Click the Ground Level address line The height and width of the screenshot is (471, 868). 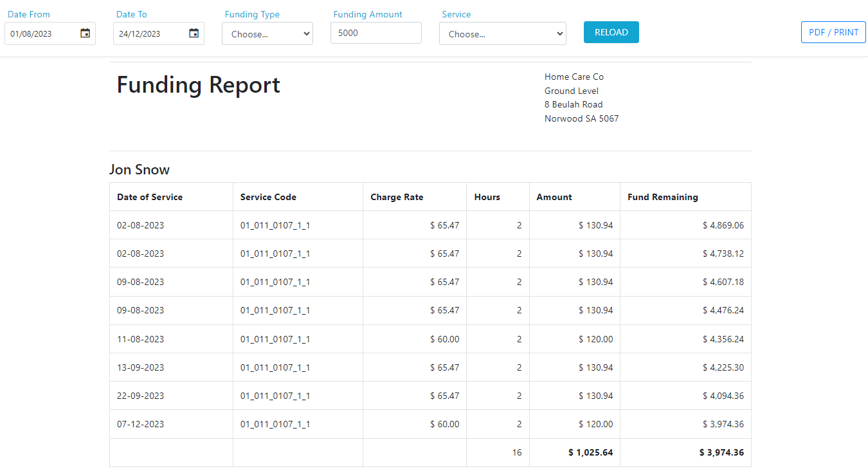pyautogui.click(x=572, y=91)
